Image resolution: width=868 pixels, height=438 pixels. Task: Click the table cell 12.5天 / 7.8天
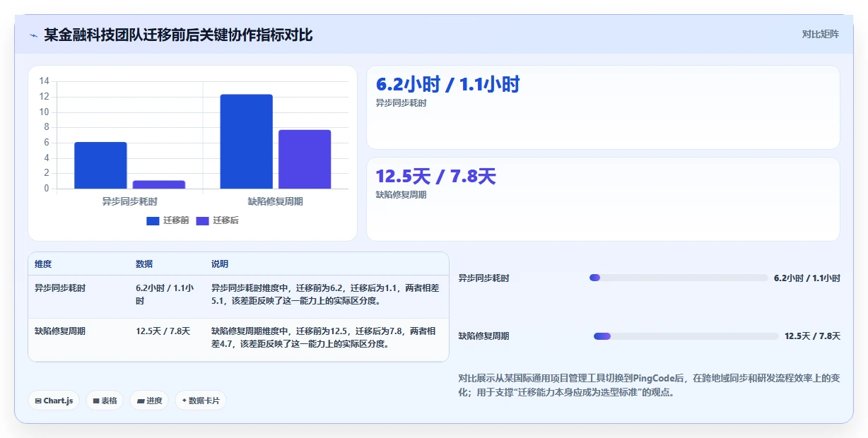pyautogui.click(x=163, y=331)
